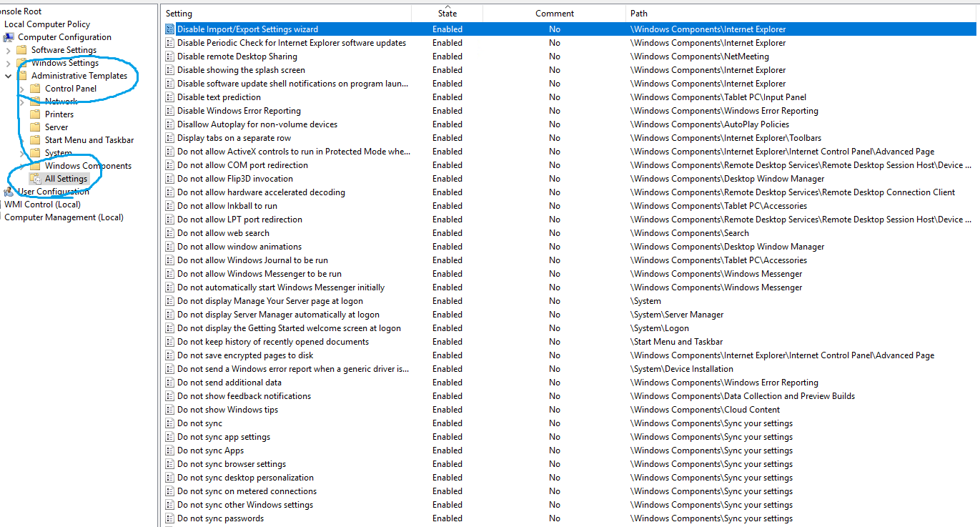Click the '\Windows Components\NetMeeting' path cell
This screenshot has width=980, height=527.
pyautogui.click(x=700, y=56)
